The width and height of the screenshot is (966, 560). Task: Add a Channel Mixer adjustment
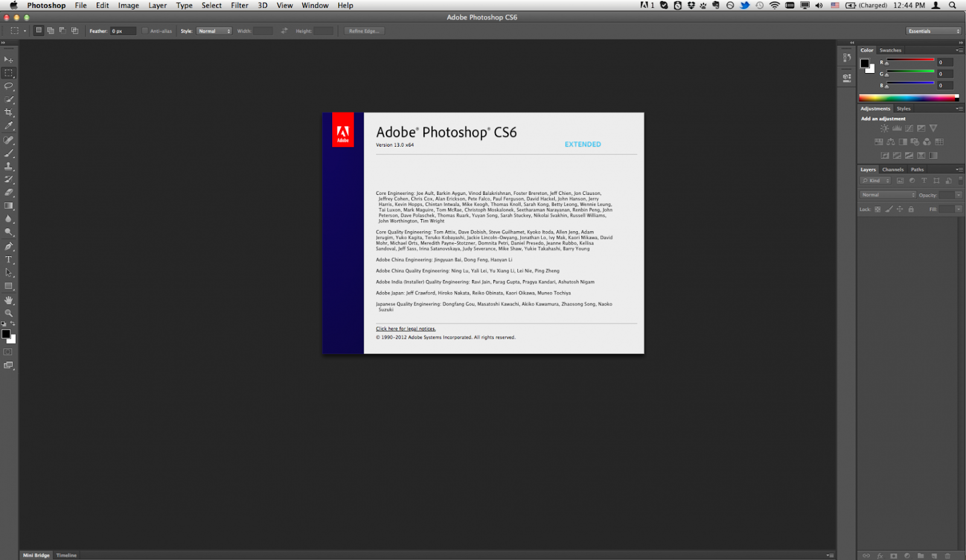pos(927,142)
